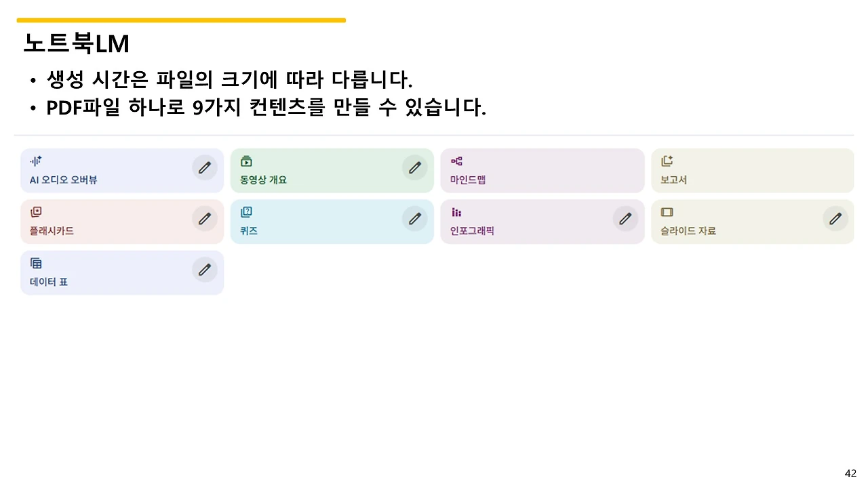Edit 데이터 표 using pencil icon
Image resolution: width=868 pixels, height=488 pixels.
[205, 269]
